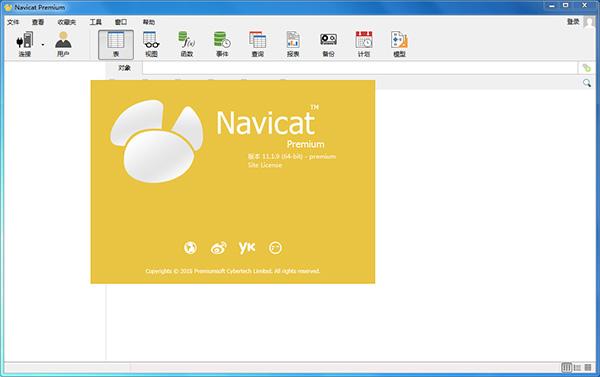The image size is (600, 377).
Task: Click the Navicat logo on splash screen
Action: point(157,141)
